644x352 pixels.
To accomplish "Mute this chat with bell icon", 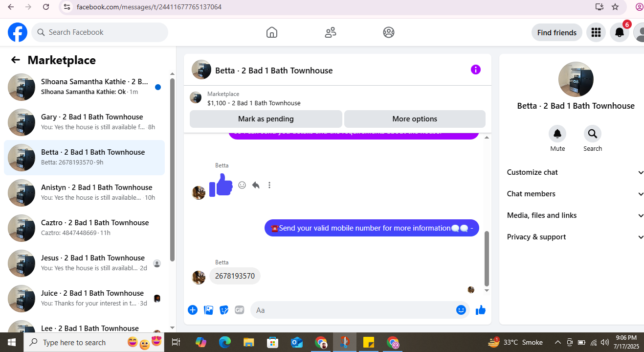I will click(x=557, y=134).
